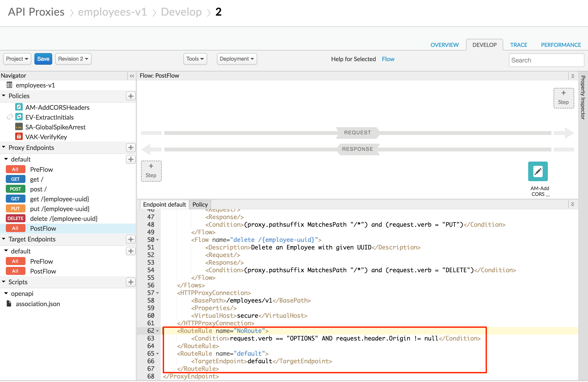Select the PUT badge for put /{employee-uuid}
The image size is (588, 382).
point(15,209)
